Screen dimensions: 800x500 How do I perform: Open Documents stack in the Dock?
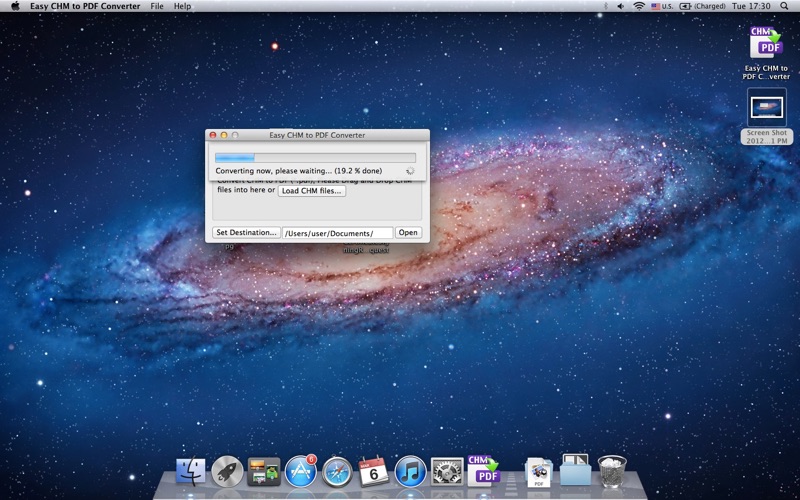539,472
